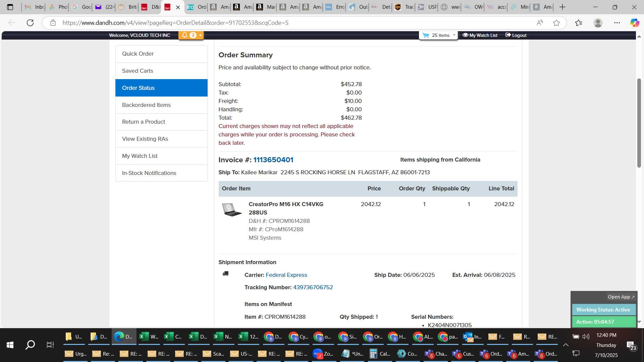The height and width of the screenshot is (362, 644).
Task: Click the CreatorPro M16 laptop thumbnail
Action: pyautogui.click(x=231, y=209)
